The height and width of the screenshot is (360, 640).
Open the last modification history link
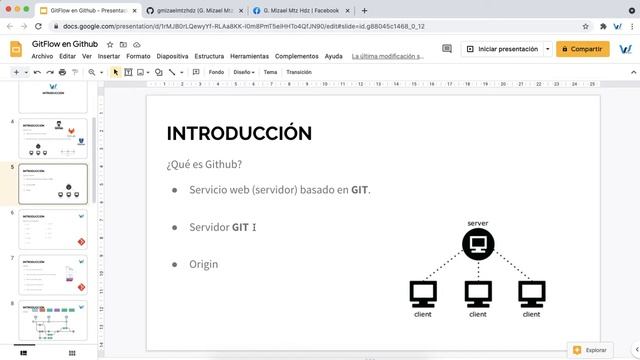pos(388,56)
